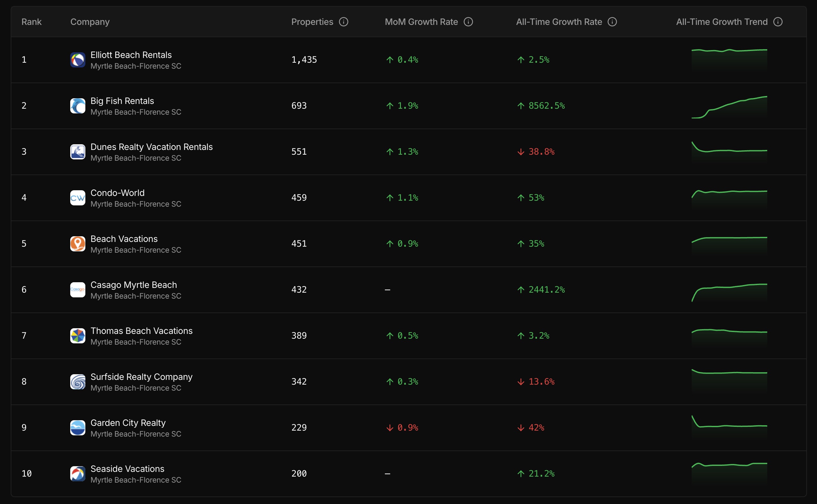Click the 459 properties value

(299, 198)
